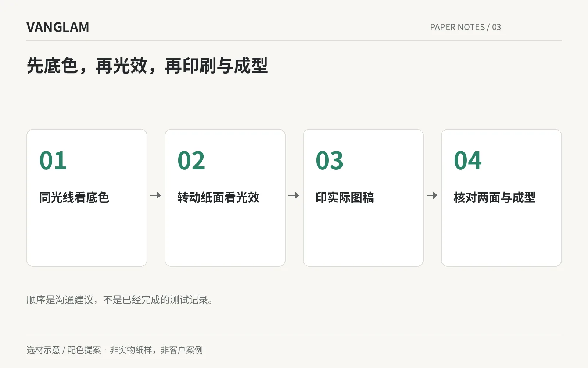Select the step label "核对两面与成型"

[495, 198]
